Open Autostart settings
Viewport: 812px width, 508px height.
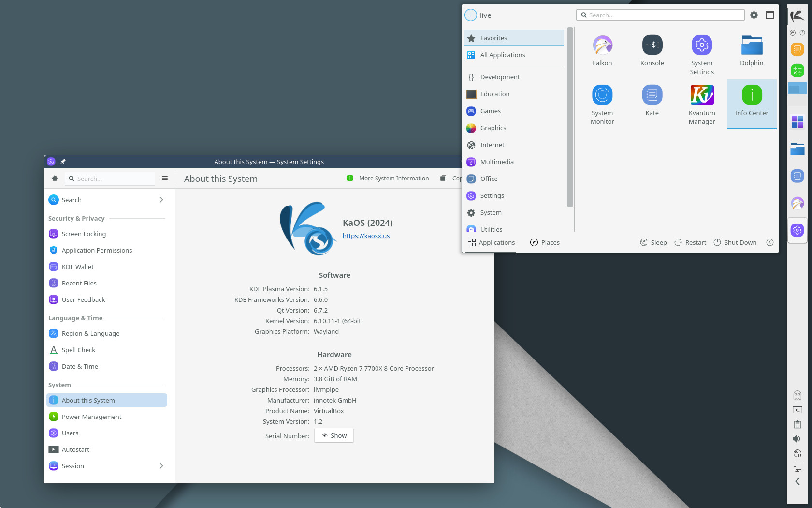click(107, 449)
